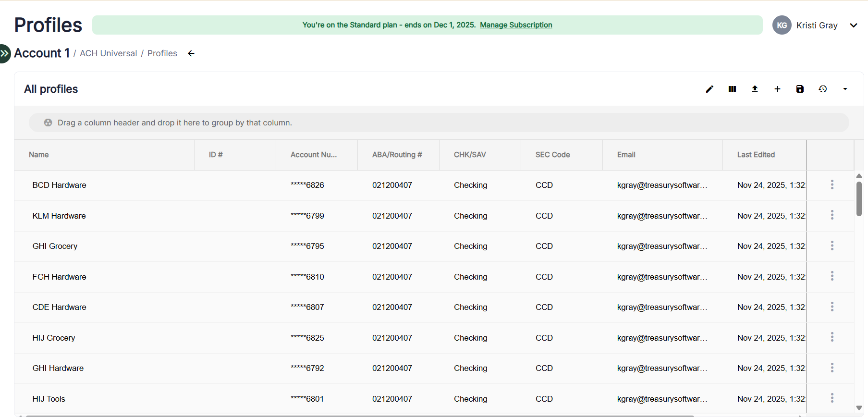This screenshot has height=418, width=868.
Task: Add a new profile with the plus icon
Action: pos(777,89)
